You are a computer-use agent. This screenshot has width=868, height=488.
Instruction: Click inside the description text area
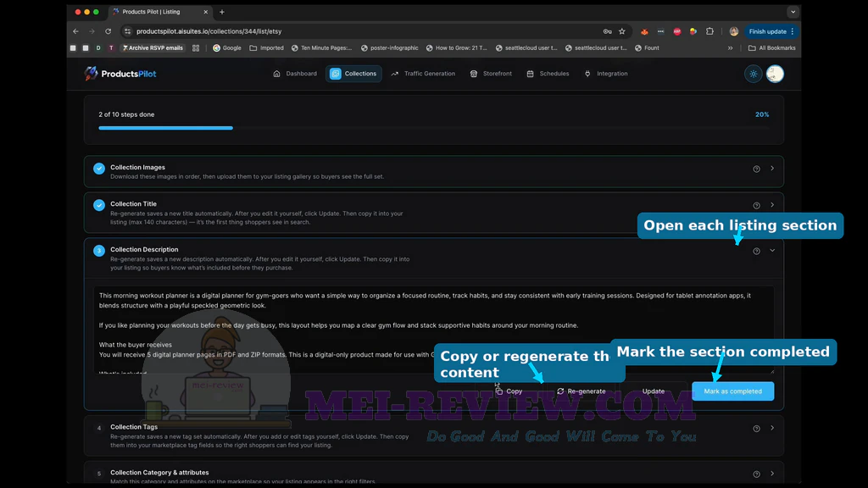tap(433, 330)
